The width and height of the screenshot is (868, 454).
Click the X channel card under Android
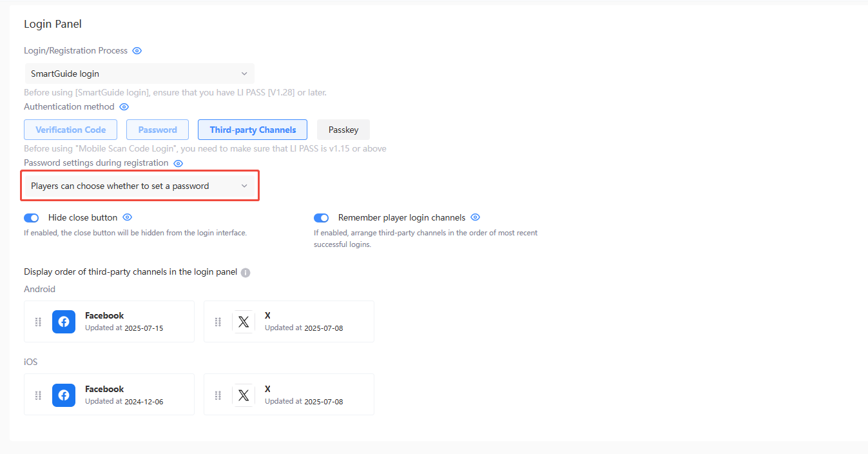(289, 321)
